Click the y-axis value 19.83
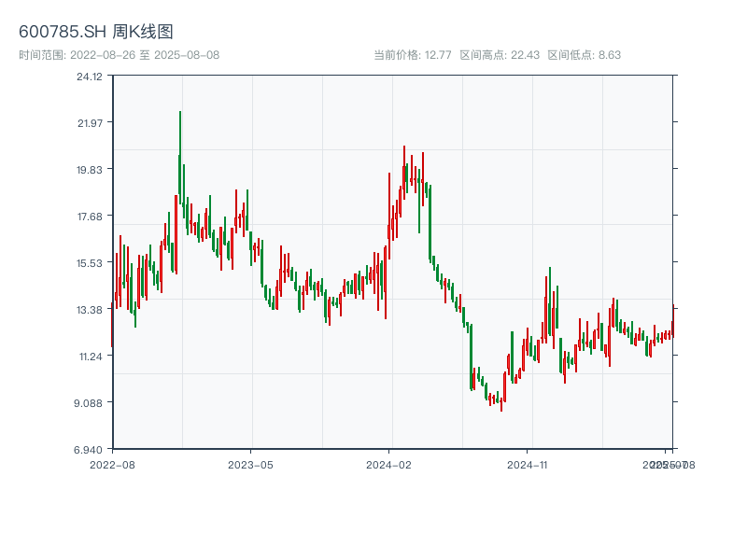The width and height of the screenshot is (747, 560). tap(90, 170)
